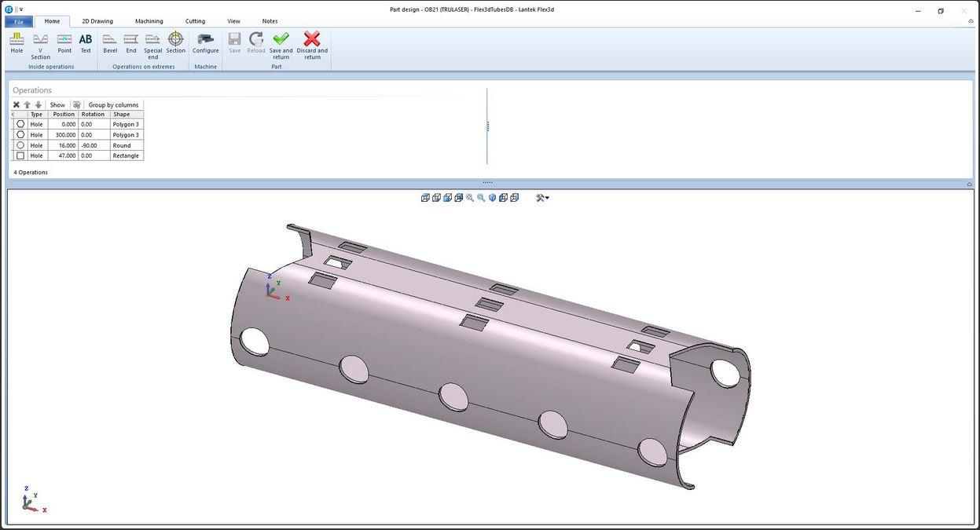Select the Rectangle hole row marker
This screenshot has height=530, width=980.
point(20,155)
